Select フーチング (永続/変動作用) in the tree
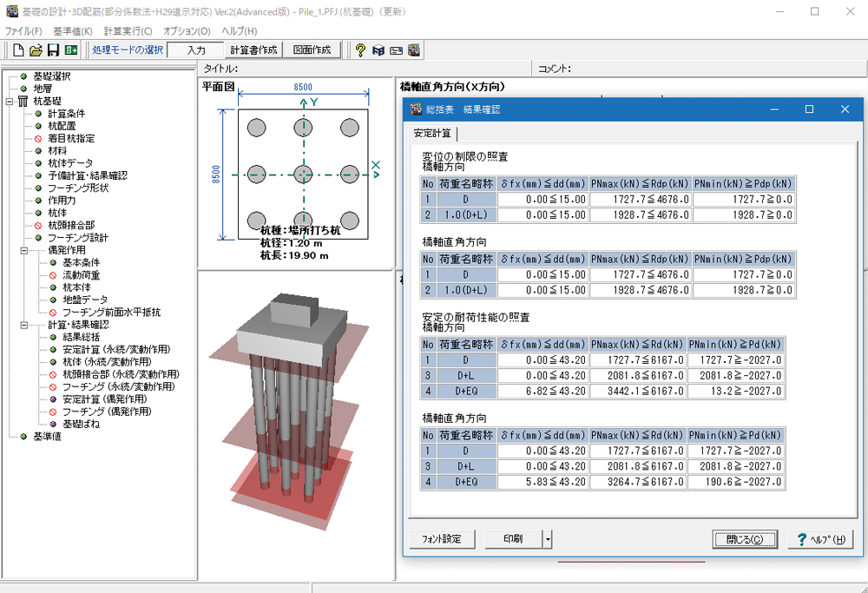This screenshot has height=593, width=868. click(x=118, y=387)
